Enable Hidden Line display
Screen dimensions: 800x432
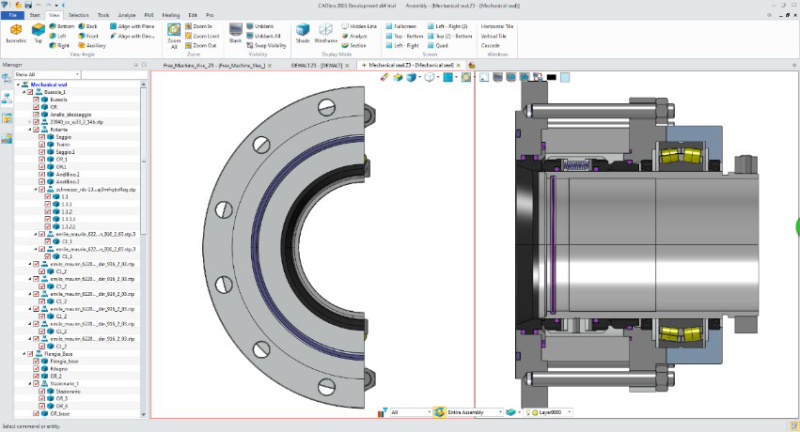359,26
